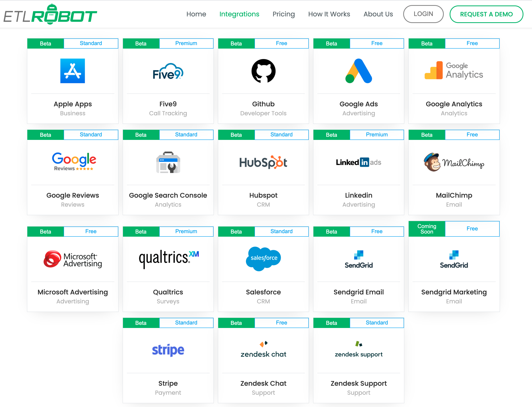Click the Apple Apps store icon
Image resolution: width=532 pixels, height=407 pixels.
[72, 71]
